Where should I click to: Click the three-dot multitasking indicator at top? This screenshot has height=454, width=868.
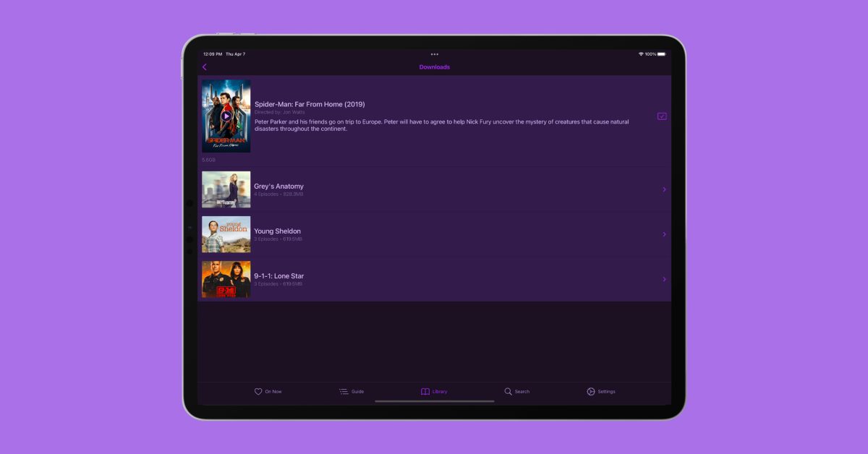(434, 54)
